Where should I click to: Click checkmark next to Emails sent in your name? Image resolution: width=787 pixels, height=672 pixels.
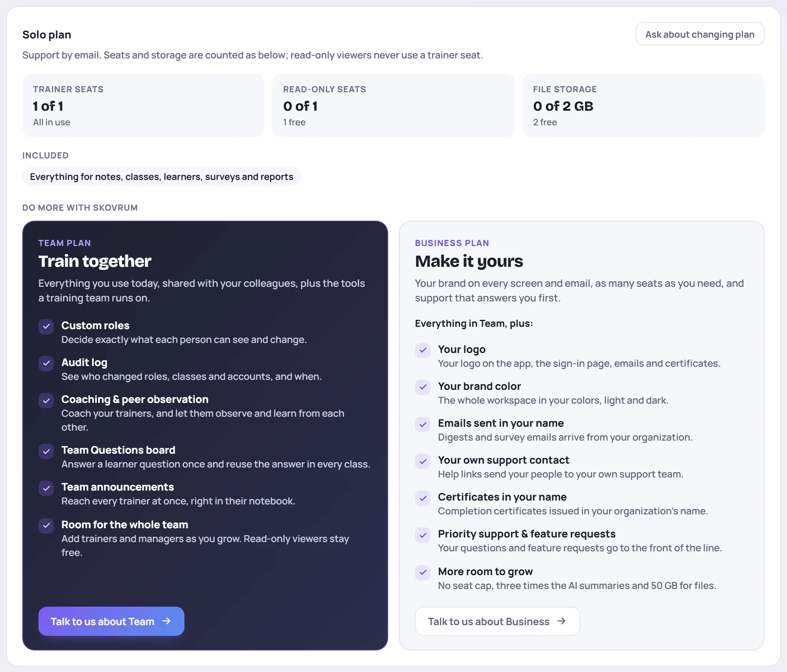pos(423,424)
